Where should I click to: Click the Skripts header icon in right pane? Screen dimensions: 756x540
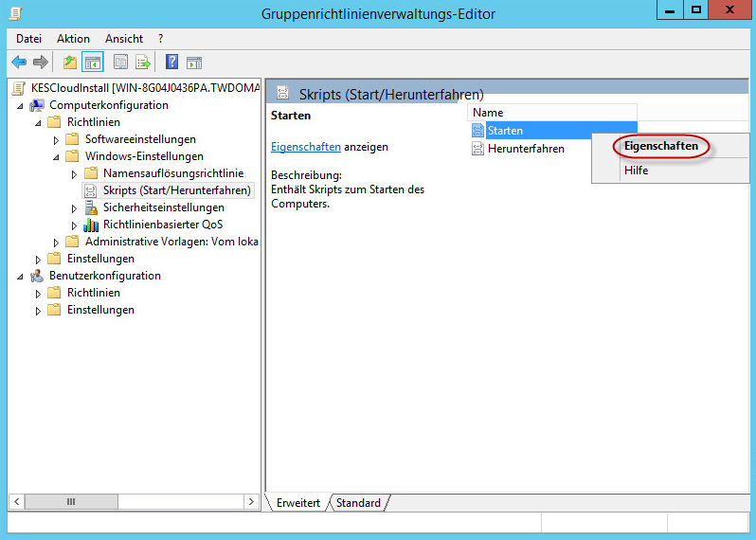point(283,93)
